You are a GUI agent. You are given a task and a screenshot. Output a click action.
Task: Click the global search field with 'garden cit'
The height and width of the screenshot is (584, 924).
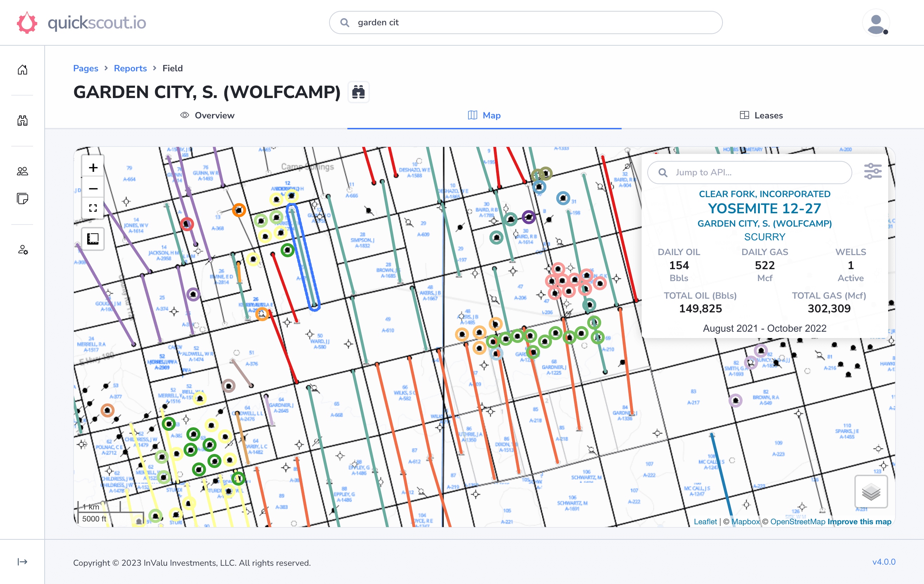(526, 22)
